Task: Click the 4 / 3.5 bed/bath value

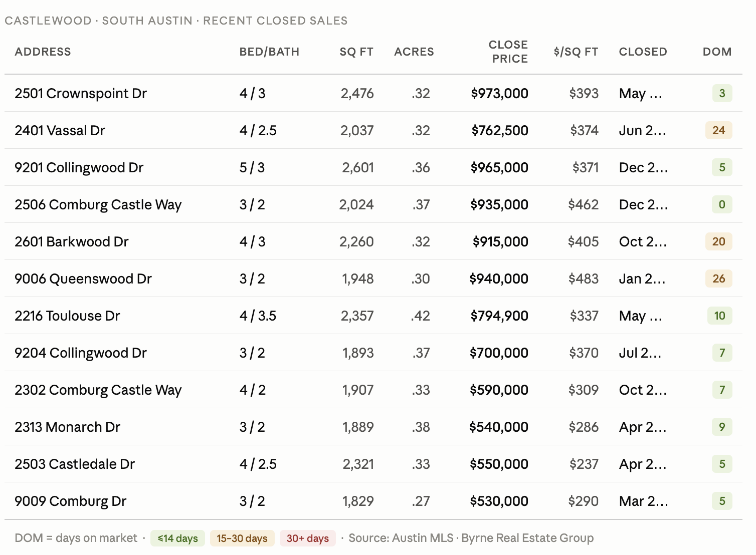Action: [x=258, y=316]
